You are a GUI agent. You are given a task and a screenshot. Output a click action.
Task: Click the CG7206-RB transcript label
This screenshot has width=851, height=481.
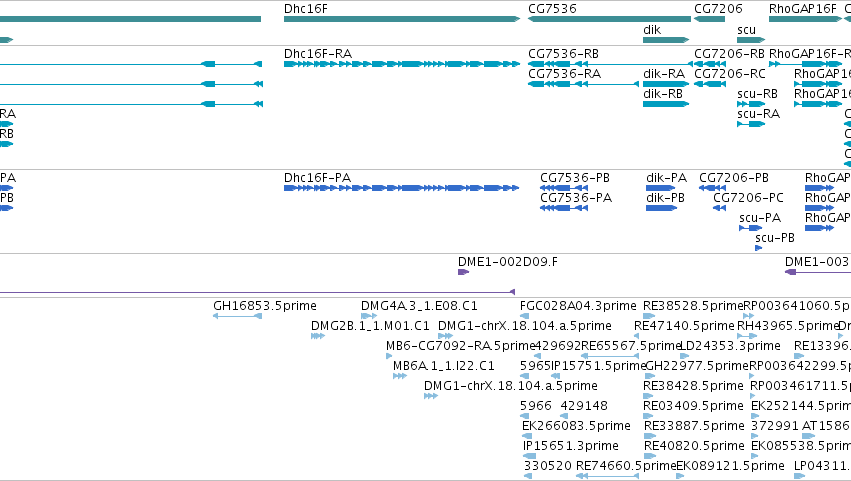729,54
